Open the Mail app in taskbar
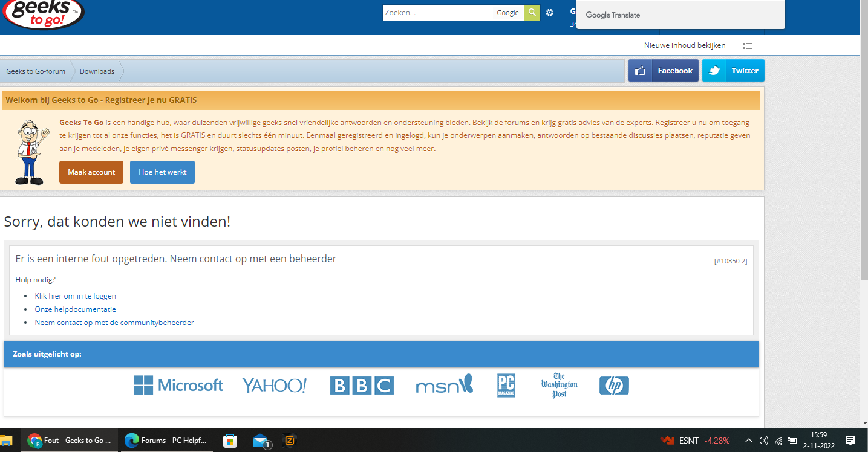The height and width of the screenshot is (452, 868). tap(261, 441)
